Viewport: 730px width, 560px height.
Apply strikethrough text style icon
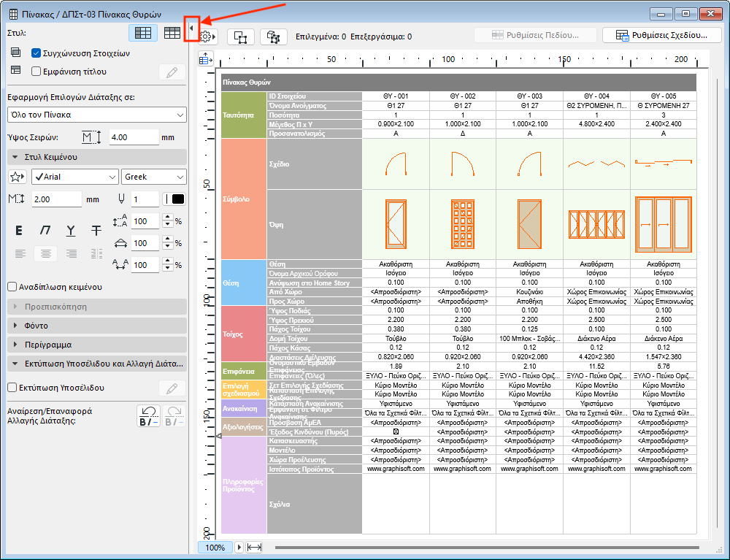96,231
